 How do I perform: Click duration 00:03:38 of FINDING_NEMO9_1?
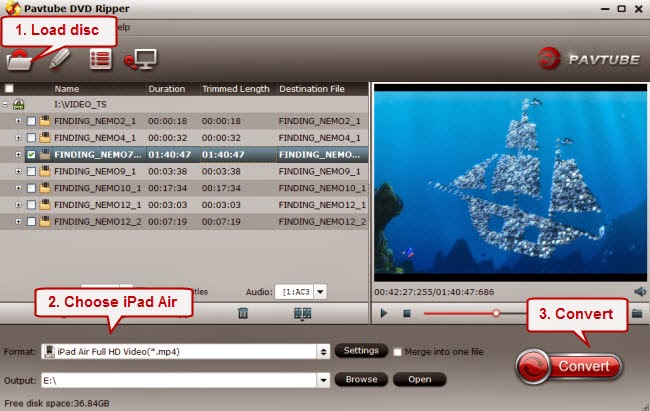[167, 171]
